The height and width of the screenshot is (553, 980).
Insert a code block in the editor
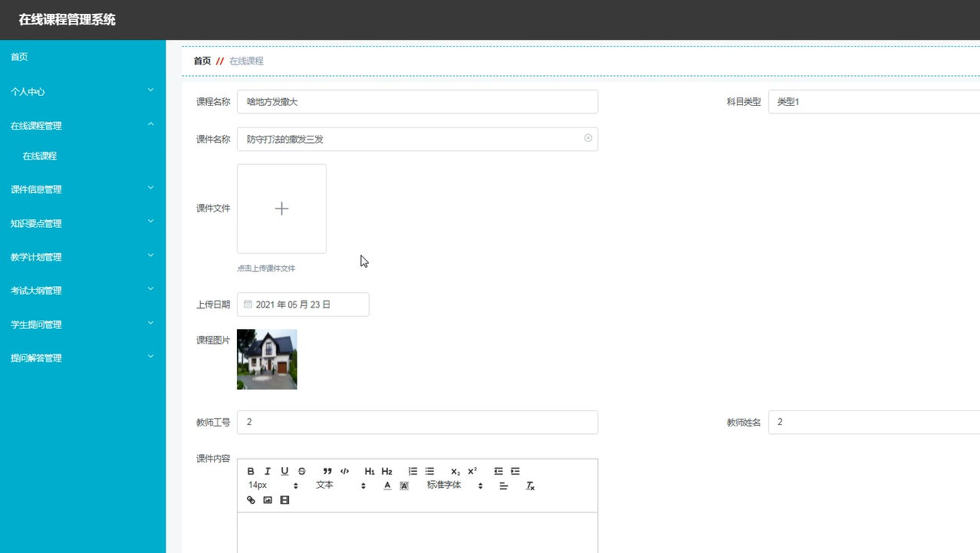[x=344, y=471]
